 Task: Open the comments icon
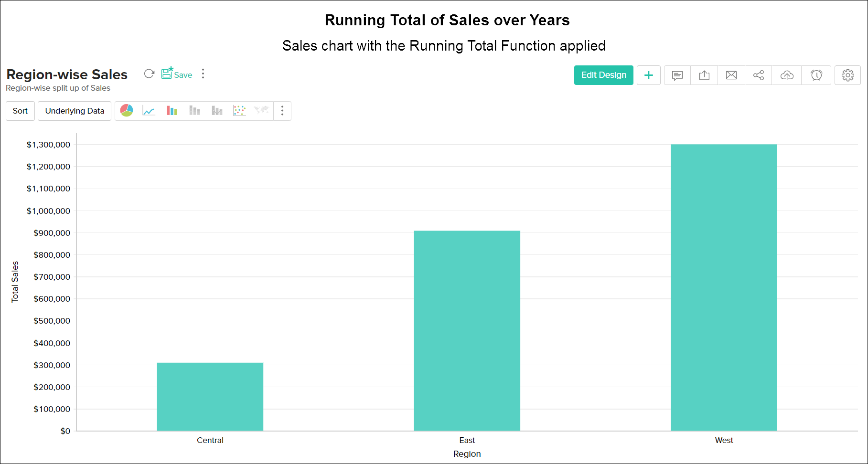(x=677, y=75)
